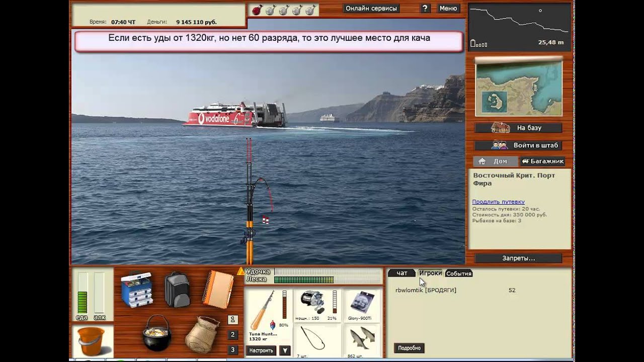This screenshot has height=362, width=644.
Task: Click Войти в штаб button
Action: [x=518, y=145]
